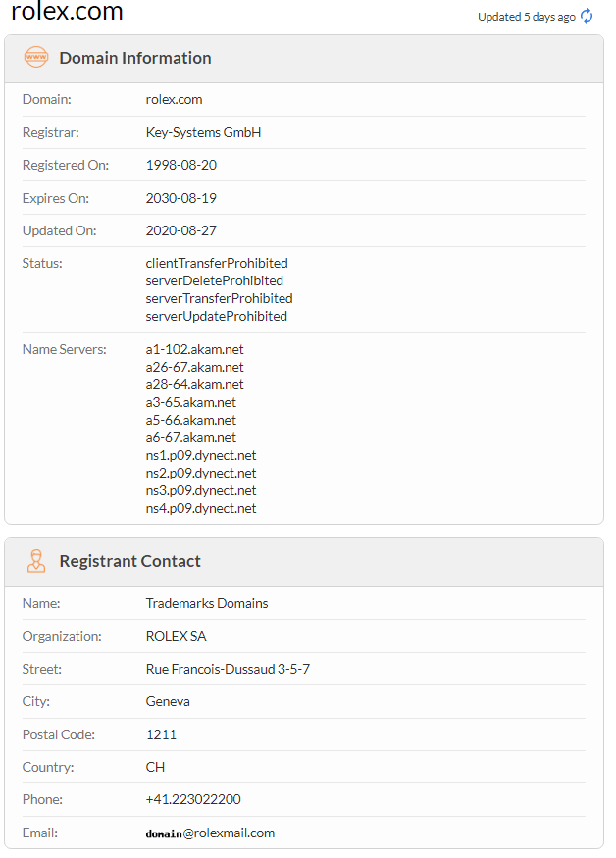Click the registrant email address at rolexmail.com

tap(210, 833)
